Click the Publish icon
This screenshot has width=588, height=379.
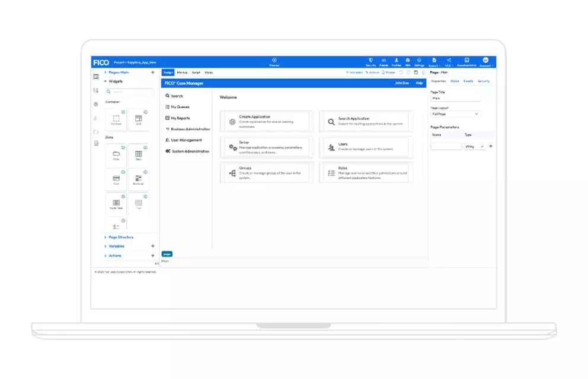[x=384, y=60]
